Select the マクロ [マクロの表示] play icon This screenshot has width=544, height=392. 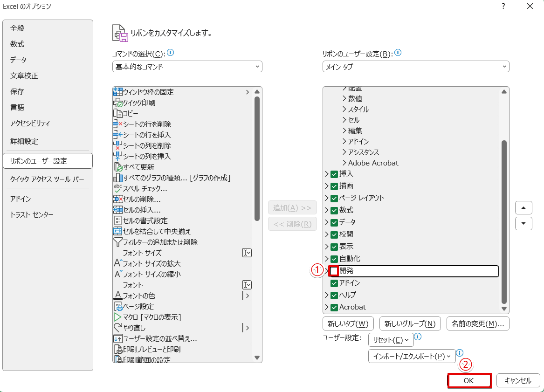(x=117, y=317)
